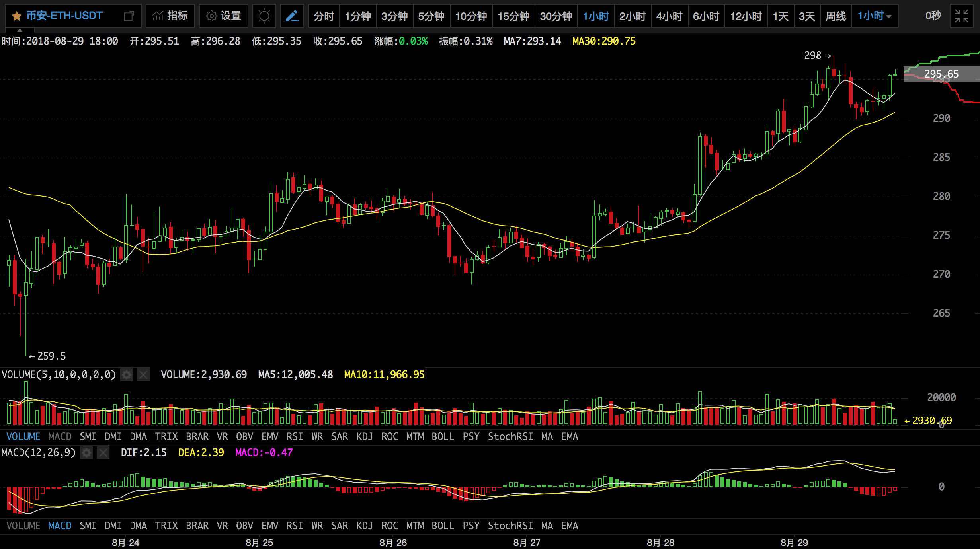Viewport: 980px width, 549px height.
Task: Switch MACD panel to VR
Action: coord(223,526)
